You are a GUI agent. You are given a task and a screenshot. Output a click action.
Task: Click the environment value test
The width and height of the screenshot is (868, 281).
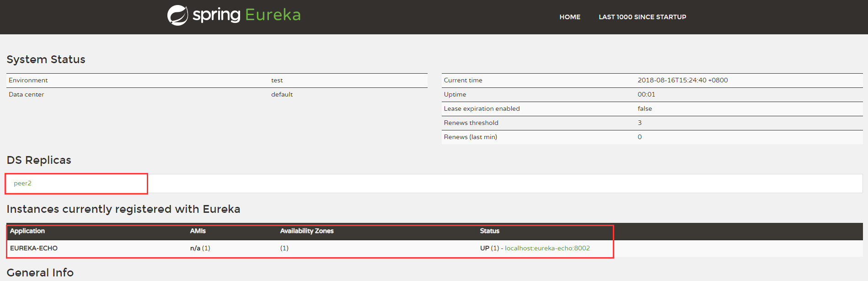pos(277,80)
